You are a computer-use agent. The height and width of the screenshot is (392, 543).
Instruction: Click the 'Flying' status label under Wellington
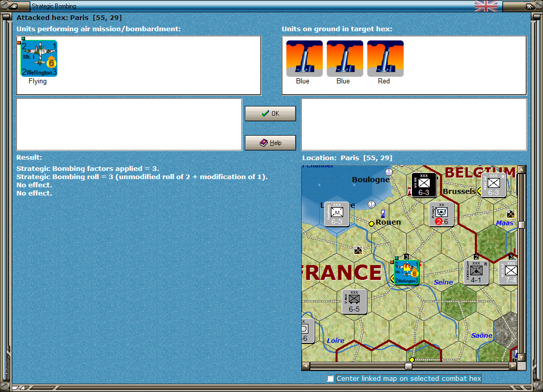(37, 81)
